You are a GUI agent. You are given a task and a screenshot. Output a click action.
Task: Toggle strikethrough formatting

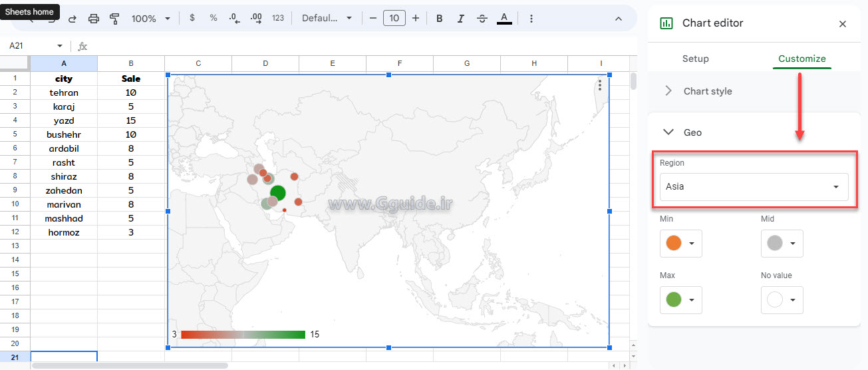[482, 19]
